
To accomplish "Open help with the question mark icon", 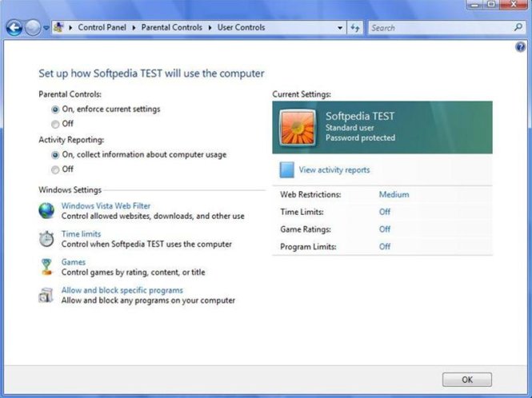I will (520, 47).
